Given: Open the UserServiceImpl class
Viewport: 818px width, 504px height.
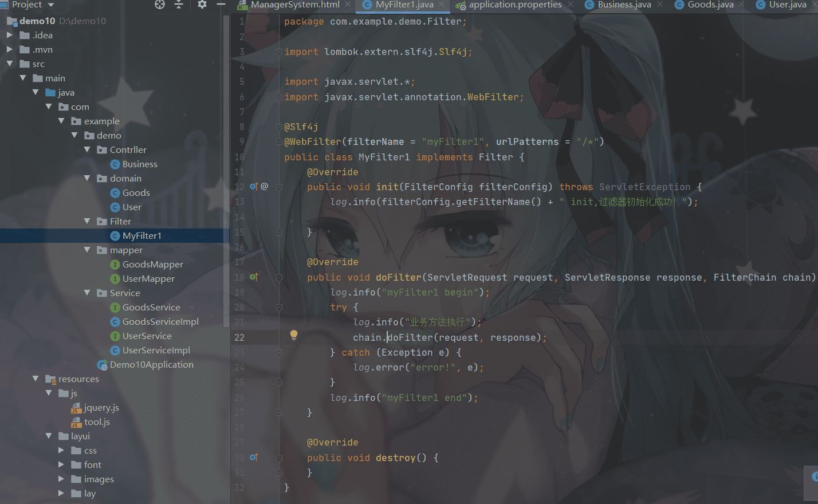Looking at the screenshot, I should coord(156,350).
